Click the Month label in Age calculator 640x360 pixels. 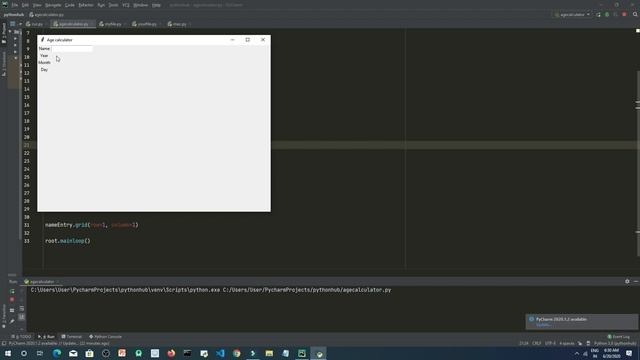[x=44, y=62]
